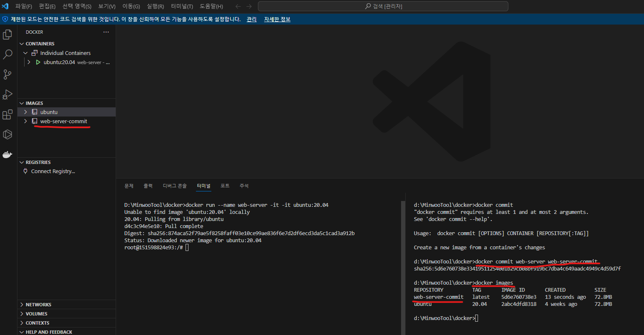Open the 터미널(T) menu

182,6
